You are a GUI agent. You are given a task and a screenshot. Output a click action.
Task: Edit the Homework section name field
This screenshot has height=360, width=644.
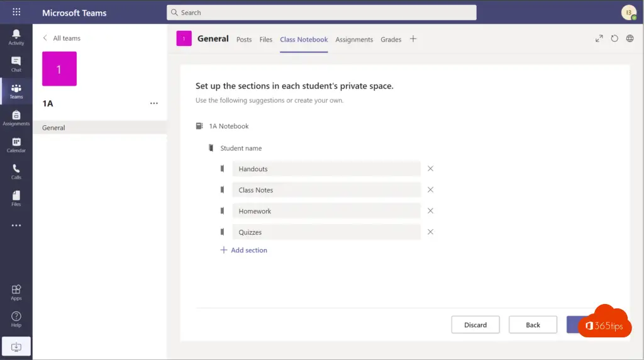point(326,211)
